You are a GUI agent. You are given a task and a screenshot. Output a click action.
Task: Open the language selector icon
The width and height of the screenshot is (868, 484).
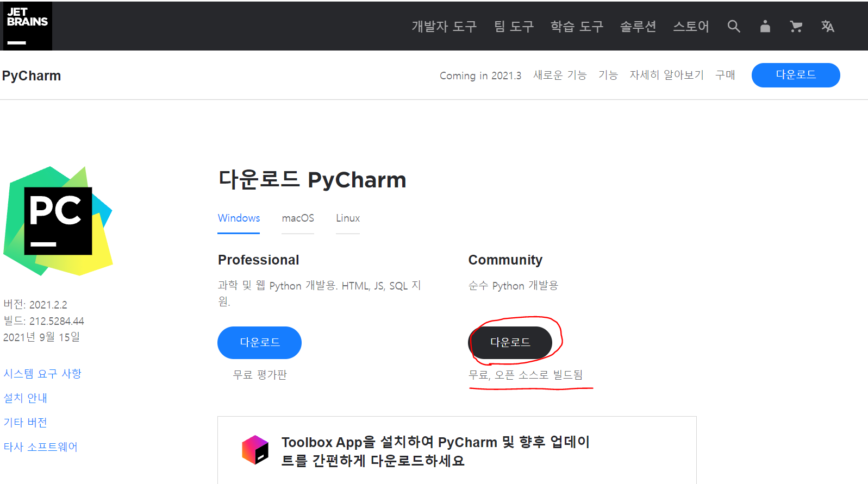(828, 26)
